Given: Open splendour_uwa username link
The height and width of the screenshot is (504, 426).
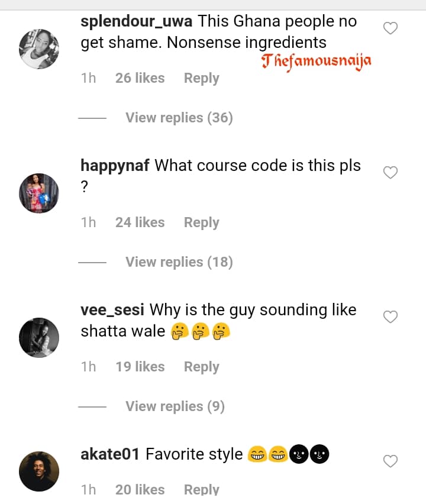Looking at the screenshot, I should pyautogui.click(x=137, y=21).
